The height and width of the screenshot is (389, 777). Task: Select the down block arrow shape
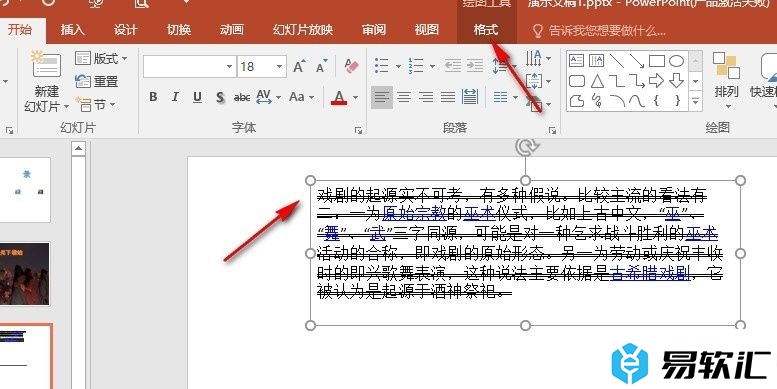point(676,80)
